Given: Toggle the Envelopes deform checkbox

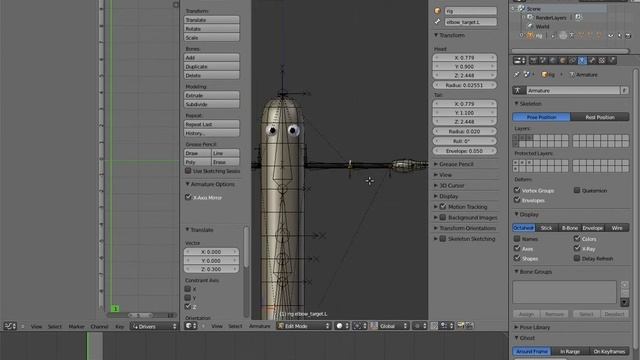Looking at the screenshot, I should click(x=517, y=200).
